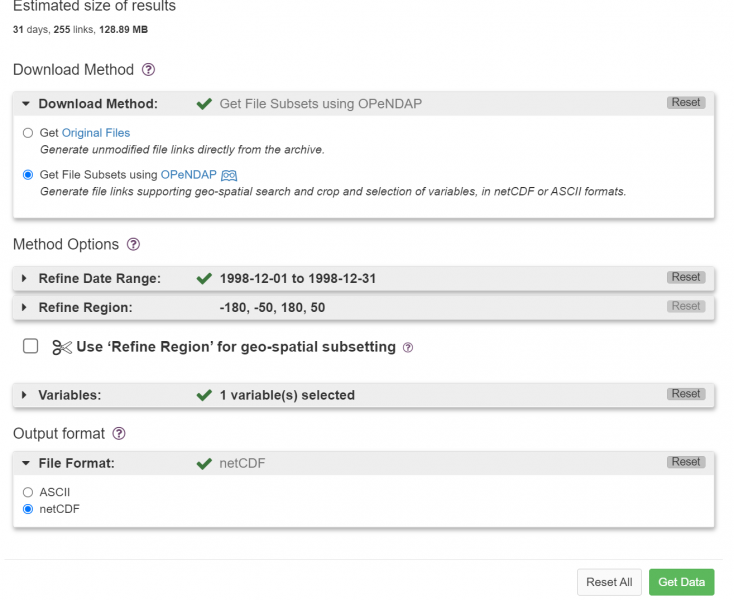Viewport: 734px width, 600px height.
Task: Reset the Refine Date Range setting
Action: (686, 277)
